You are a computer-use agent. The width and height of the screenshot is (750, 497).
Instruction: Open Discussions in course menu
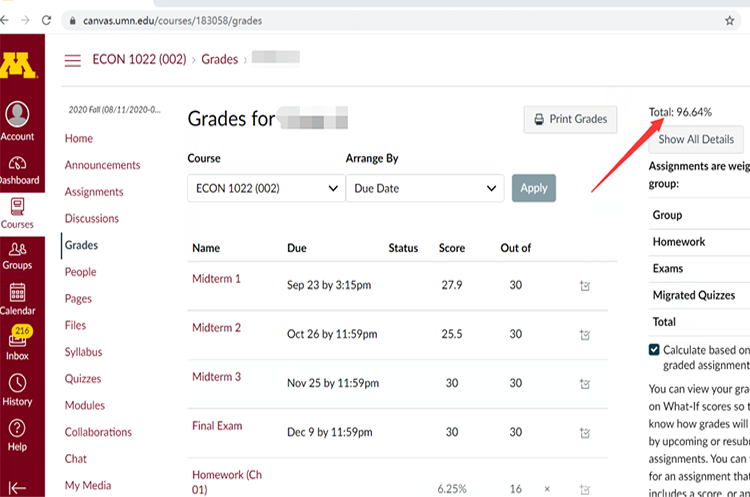[x=92, y=219]
